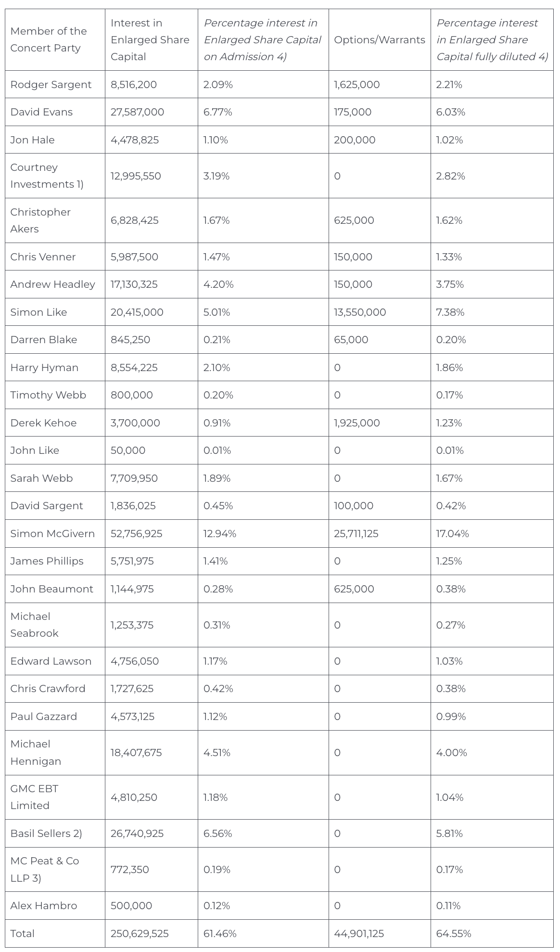Click the 64.55% fully diluted total
The image size is (560, 952).
[453, 934]
